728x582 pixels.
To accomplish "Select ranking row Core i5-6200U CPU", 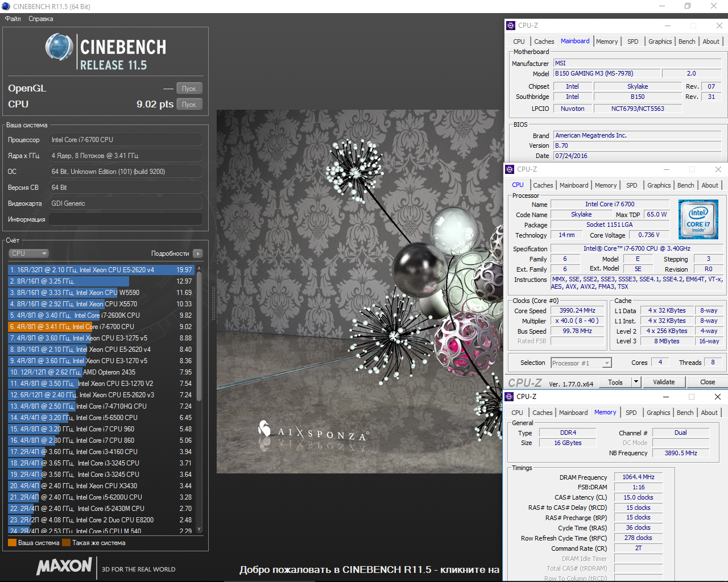I will 101,497.
